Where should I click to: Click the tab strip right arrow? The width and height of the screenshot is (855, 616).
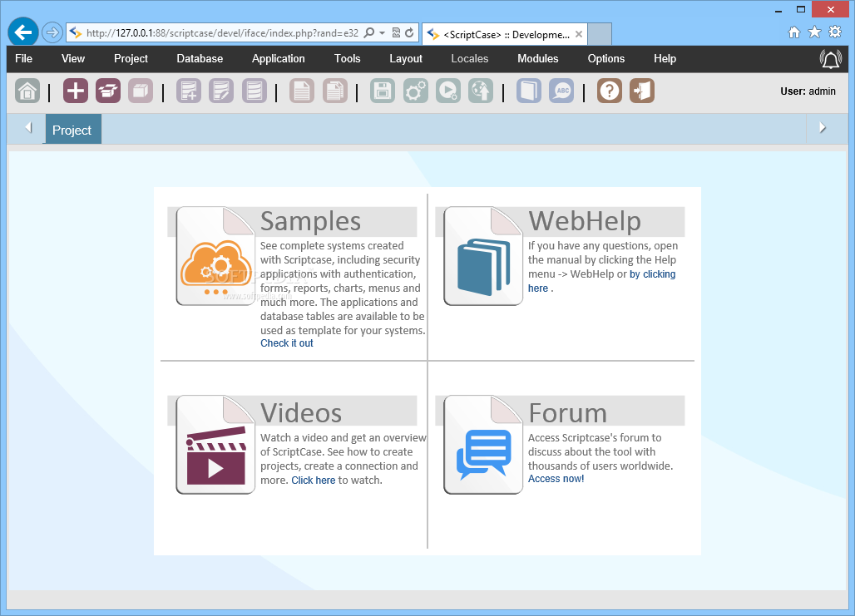click(823, 127)
